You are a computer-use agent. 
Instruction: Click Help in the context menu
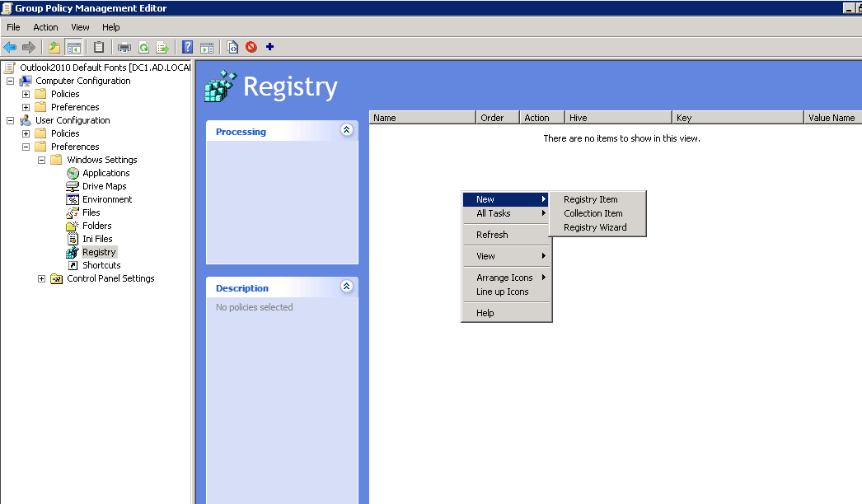pos(506,313)
